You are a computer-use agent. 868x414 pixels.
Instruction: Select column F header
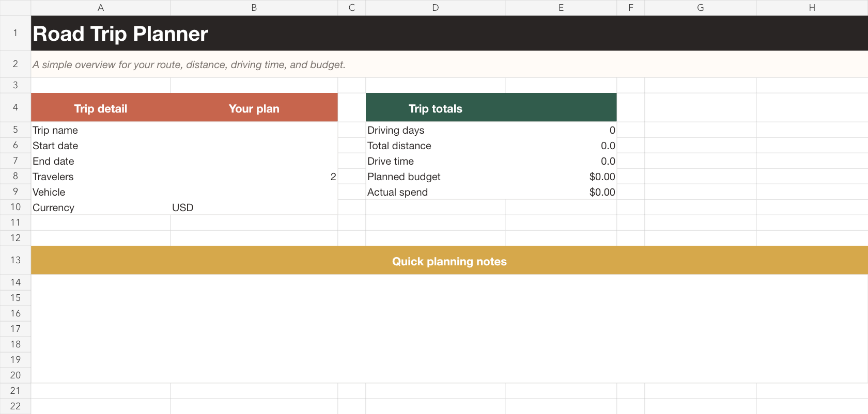[631, 8]
